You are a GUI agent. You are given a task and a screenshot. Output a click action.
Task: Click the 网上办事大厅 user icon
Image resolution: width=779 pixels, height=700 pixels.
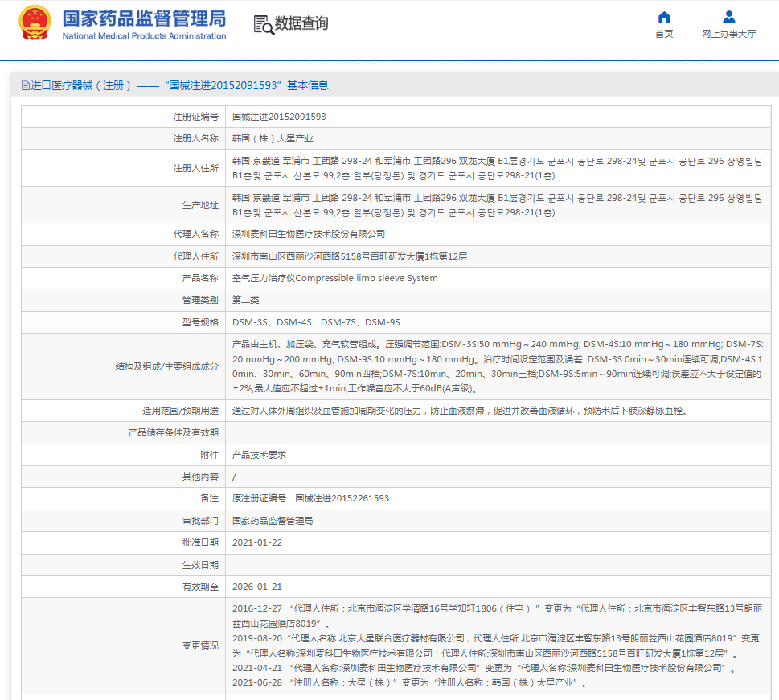(x=728, y=17)
